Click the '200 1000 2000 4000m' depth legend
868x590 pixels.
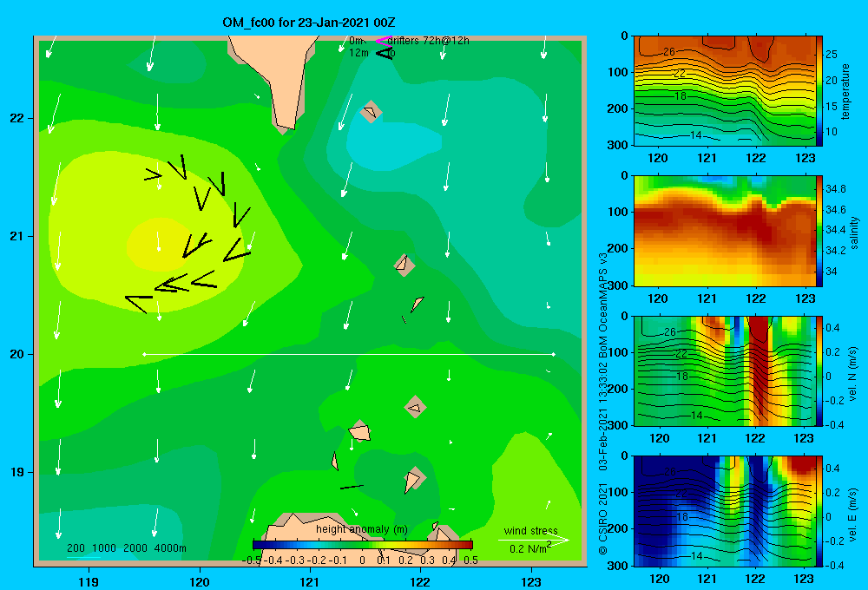click(126, 548)
